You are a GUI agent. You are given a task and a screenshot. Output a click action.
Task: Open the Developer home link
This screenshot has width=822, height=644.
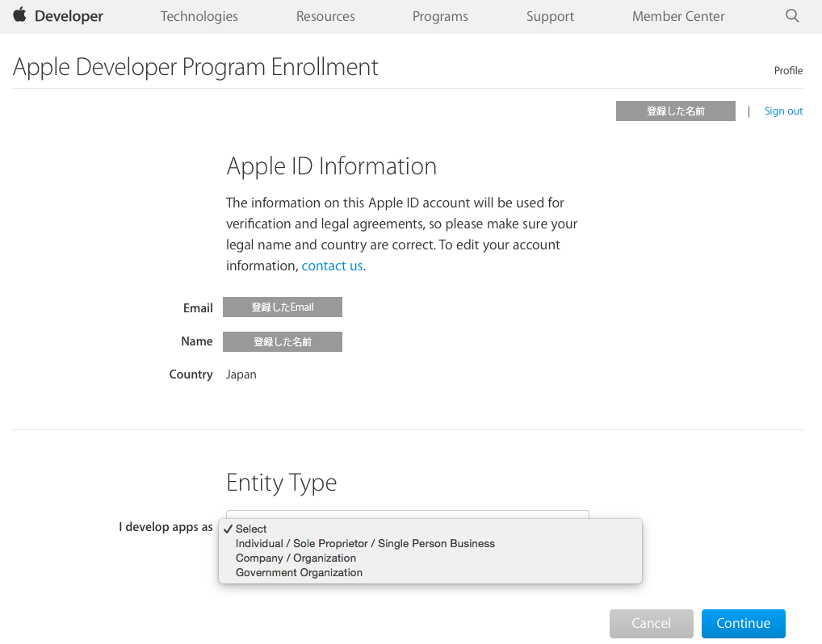coord(69,16)
